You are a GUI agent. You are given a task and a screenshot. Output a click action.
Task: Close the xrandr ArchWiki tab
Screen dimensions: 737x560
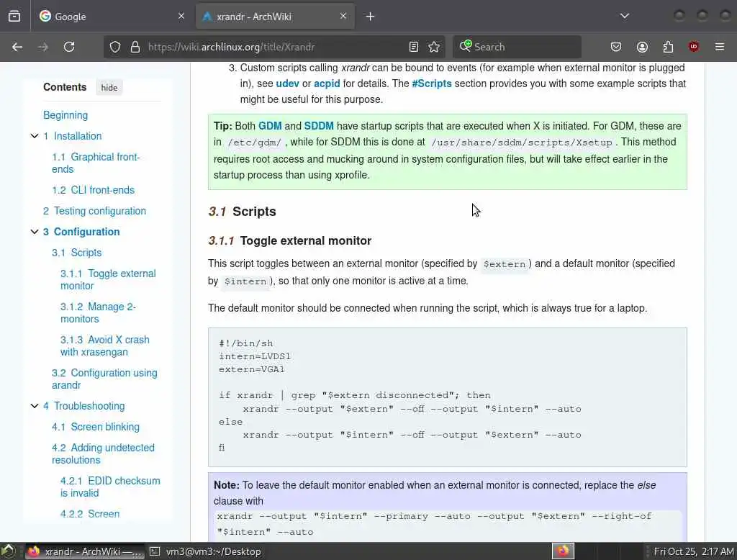pos(343,16)
